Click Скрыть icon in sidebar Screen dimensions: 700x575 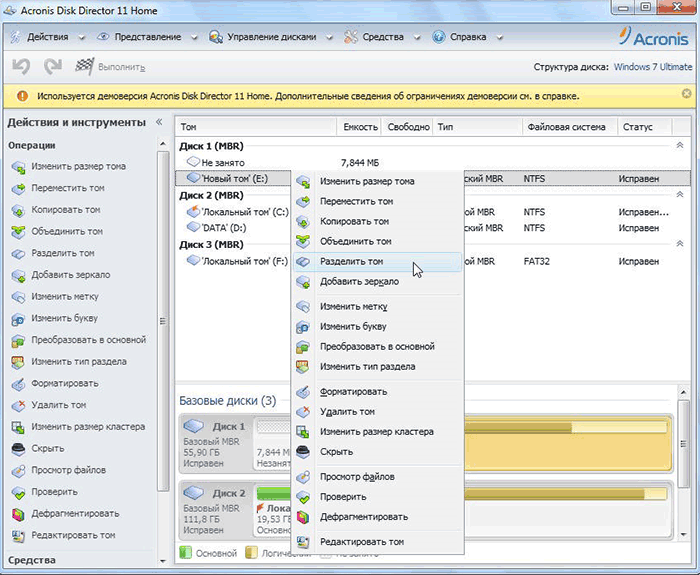point(18,449)
